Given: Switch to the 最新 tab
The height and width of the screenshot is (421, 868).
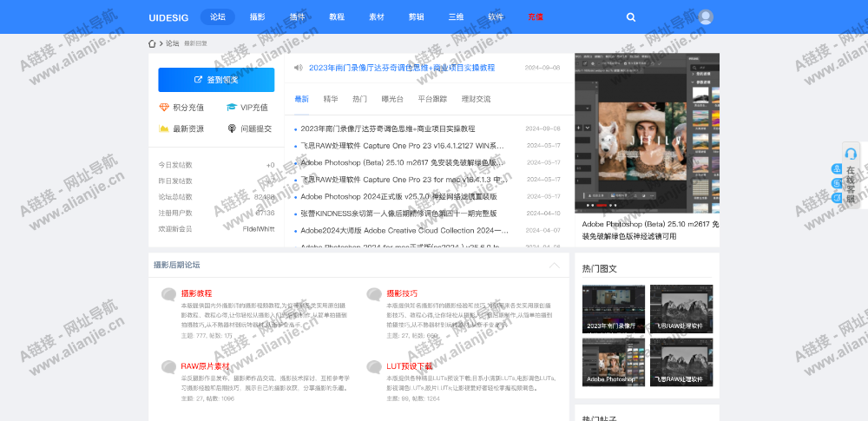Looking at the screenshot, I should (x=302, y=99).
